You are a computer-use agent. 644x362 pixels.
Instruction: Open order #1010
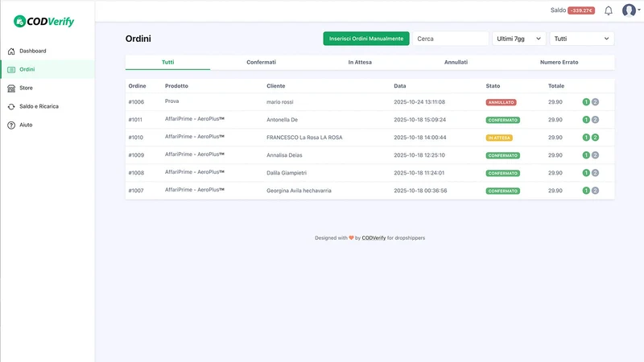click(x=136, y=138)
